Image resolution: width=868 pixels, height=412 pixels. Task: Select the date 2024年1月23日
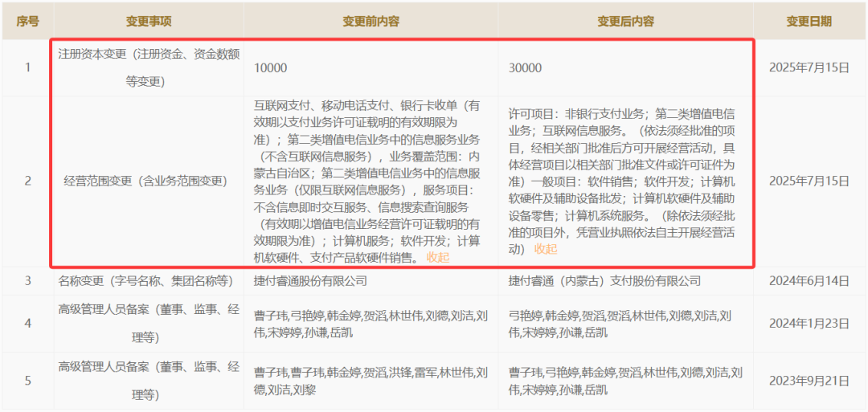tap(809, 324)
